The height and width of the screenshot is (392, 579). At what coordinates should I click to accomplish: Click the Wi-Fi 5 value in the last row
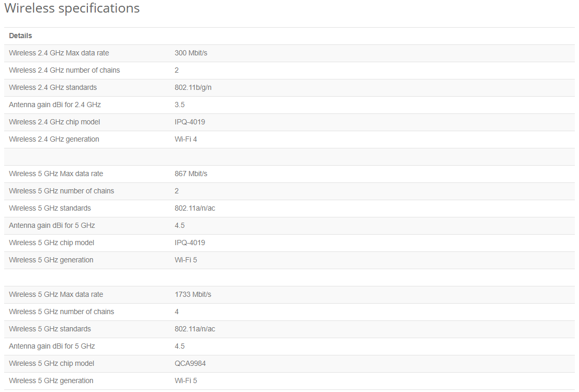(186, 381)
